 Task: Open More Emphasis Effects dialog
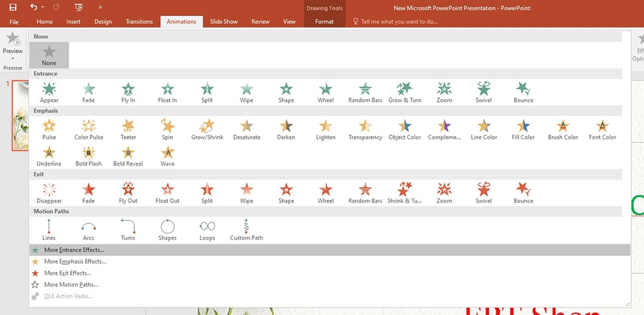tap(74, 261)
